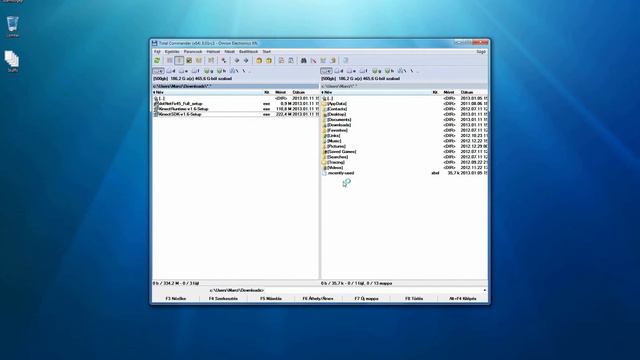
Task: Click the F3 Nézőke button
Action: (x=176, y=299)
